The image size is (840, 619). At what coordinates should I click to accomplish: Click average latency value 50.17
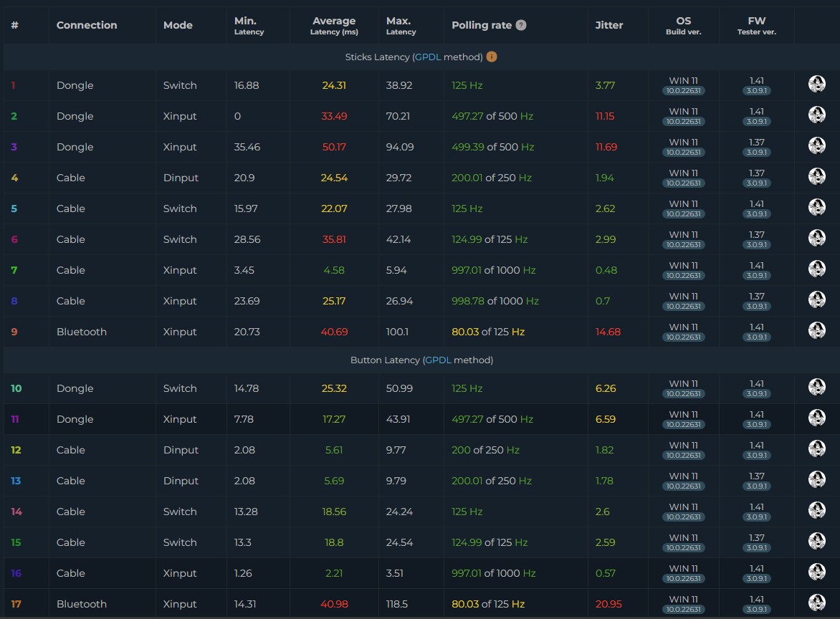(334, 147)
